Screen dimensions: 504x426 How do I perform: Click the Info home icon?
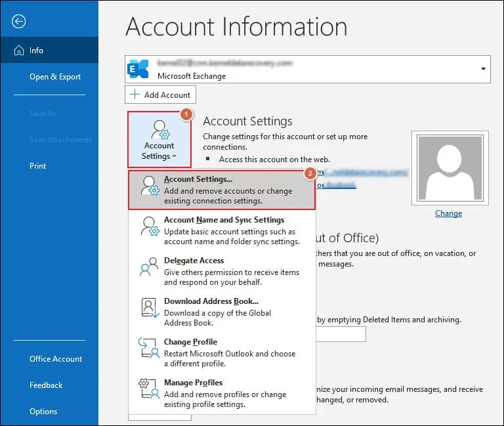[18, 51]
